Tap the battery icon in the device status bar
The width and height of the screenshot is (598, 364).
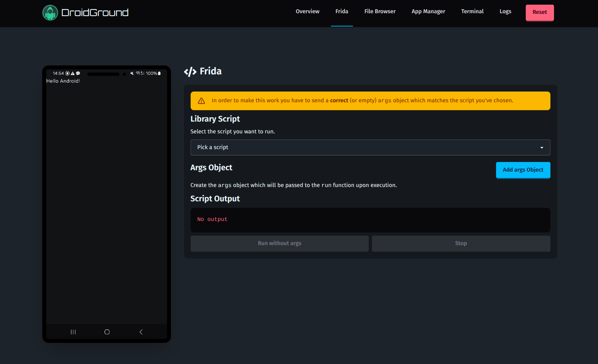pyautogui.click(x=159, y=73)
